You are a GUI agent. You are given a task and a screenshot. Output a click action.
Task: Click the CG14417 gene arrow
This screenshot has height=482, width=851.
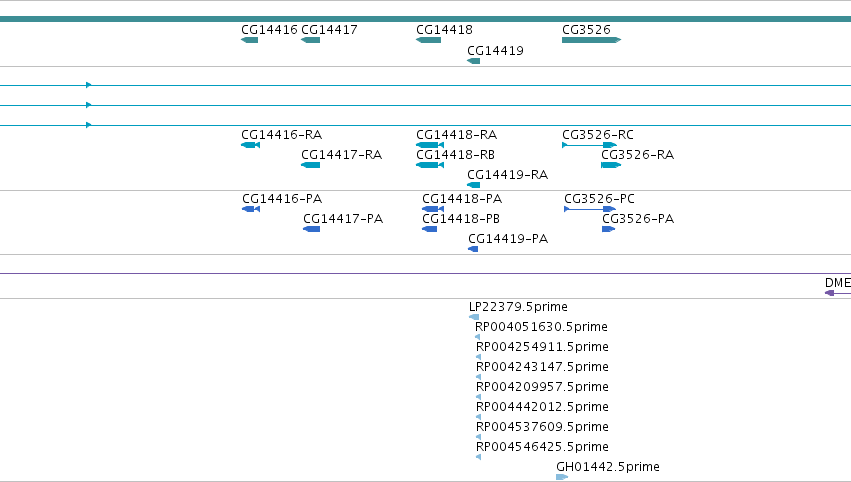(310, 40)
